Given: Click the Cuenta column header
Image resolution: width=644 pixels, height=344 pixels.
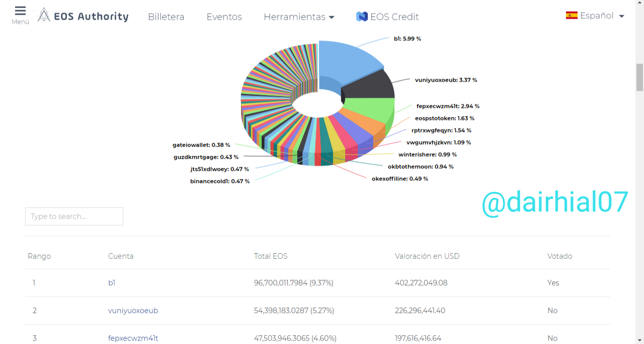Looking at the screenshot, I should point(121,256).
